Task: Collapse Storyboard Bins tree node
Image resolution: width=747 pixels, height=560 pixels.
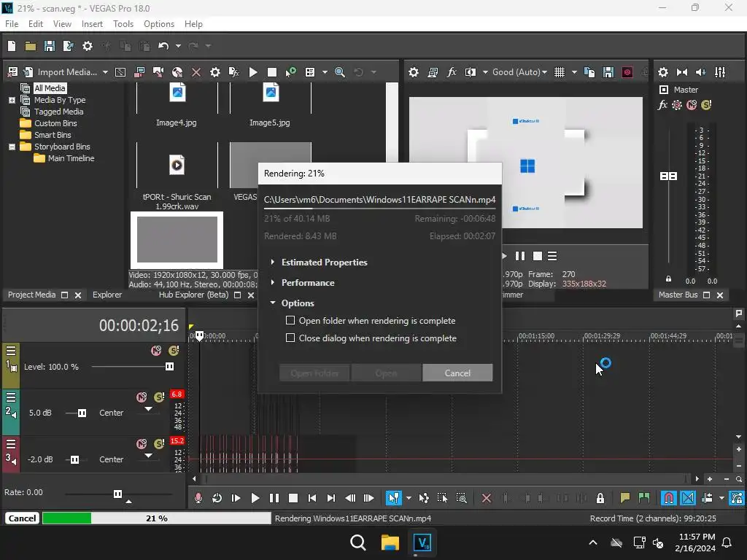Action: (12, 147)
